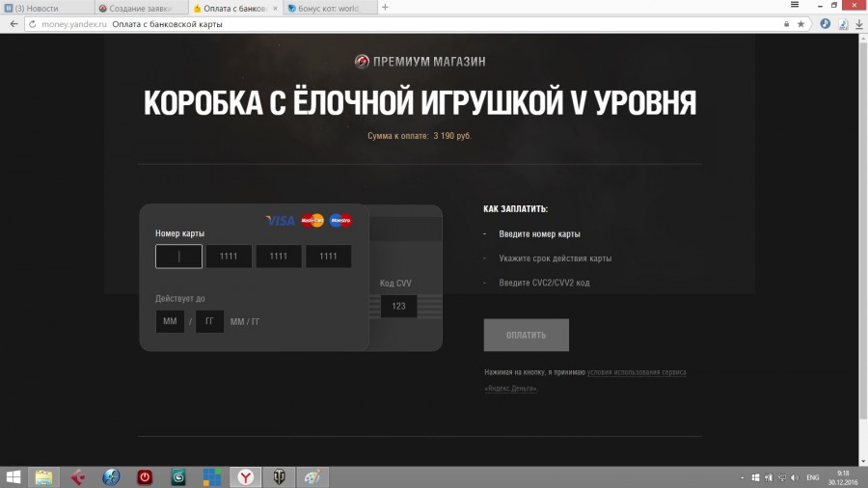
Task: Open the downloads arrow in browser toolbar
Action: point(858,24)
